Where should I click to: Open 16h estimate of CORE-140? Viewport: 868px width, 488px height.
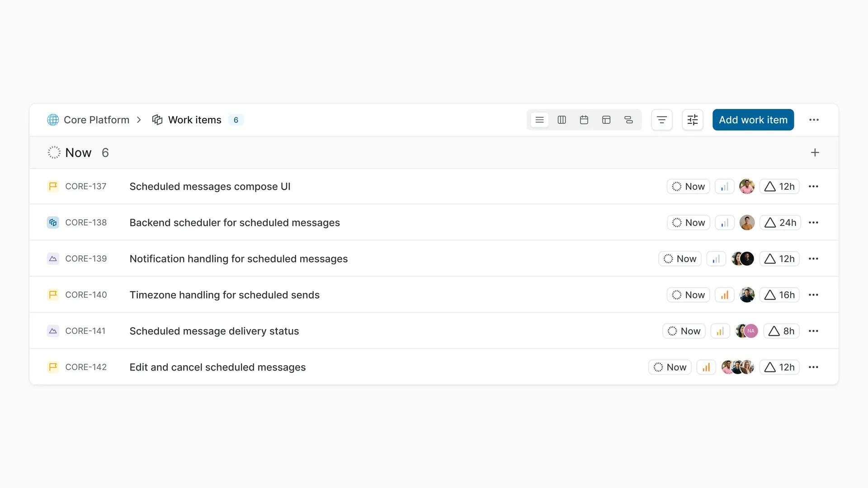point(779,295)
